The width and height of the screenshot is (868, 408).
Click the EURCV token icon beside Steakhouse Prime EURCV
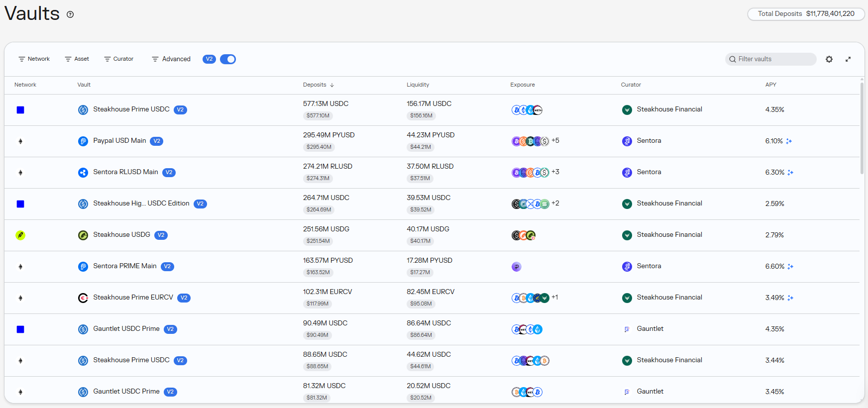tap(83, 298)
